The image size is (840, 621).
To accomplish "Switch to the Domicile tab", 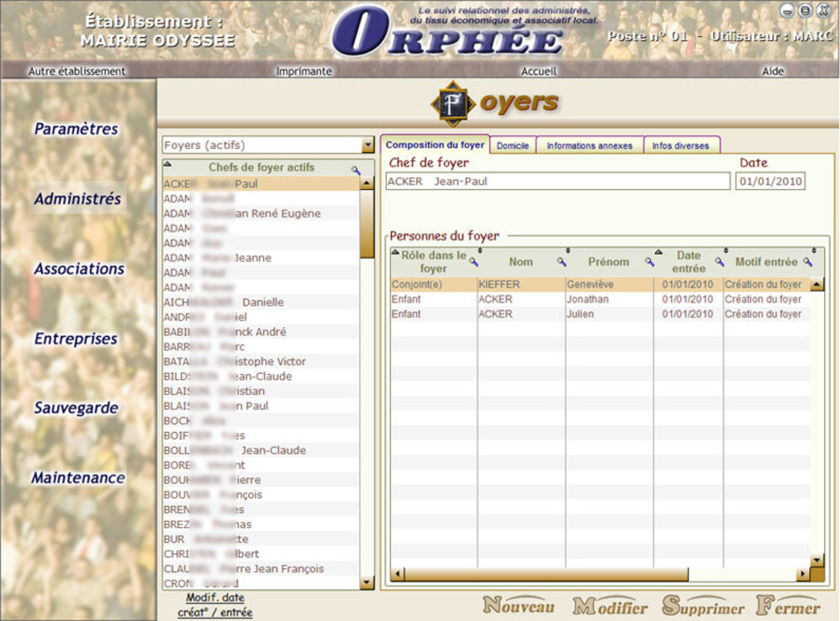I will pyautogui.click(x=513, y=145).
